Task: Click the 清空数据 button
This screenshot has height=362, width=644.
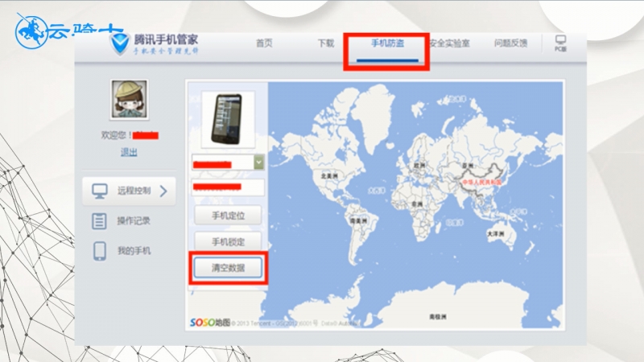Action: [x=228, y=268]
